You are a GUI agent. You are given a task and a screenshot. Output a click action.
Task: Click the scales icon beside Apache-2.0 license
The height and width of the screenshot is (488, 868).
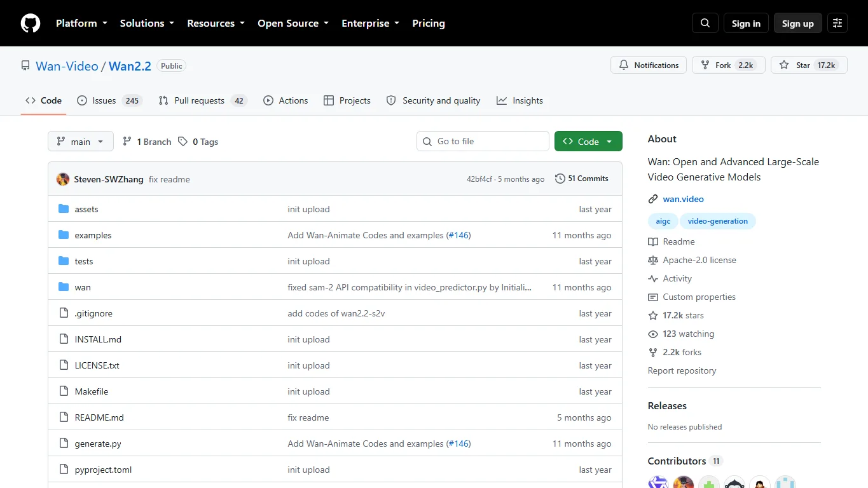click(653, 260)
